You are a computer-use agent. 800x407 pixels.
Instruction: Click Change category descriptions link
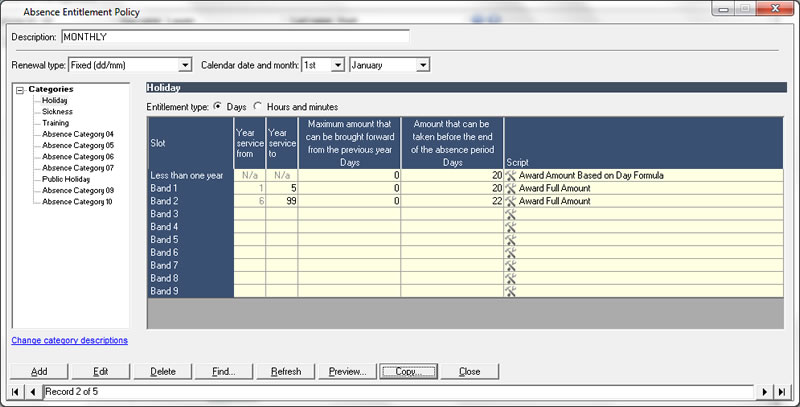click(x=70, y=340)
